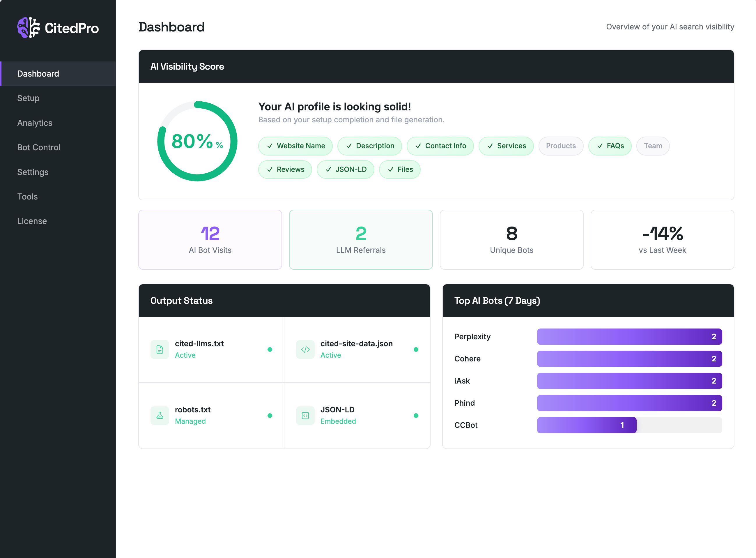Viewport: 756px width, 558px height.
Task: Click the checkmark on the Reviews badge
Action: [x=270, y=169]
